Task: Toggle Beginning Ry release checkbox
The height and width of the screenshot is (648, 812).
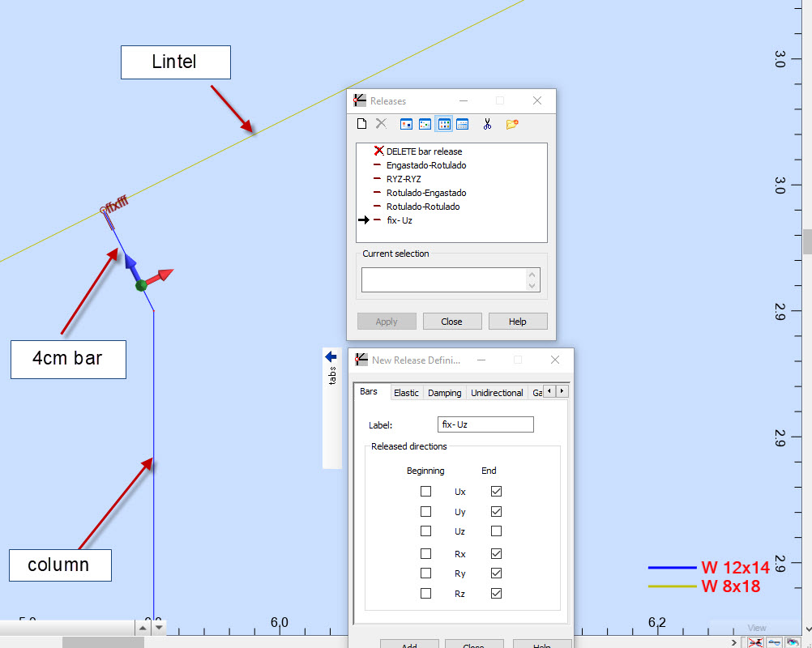Action: click(425, 573)
